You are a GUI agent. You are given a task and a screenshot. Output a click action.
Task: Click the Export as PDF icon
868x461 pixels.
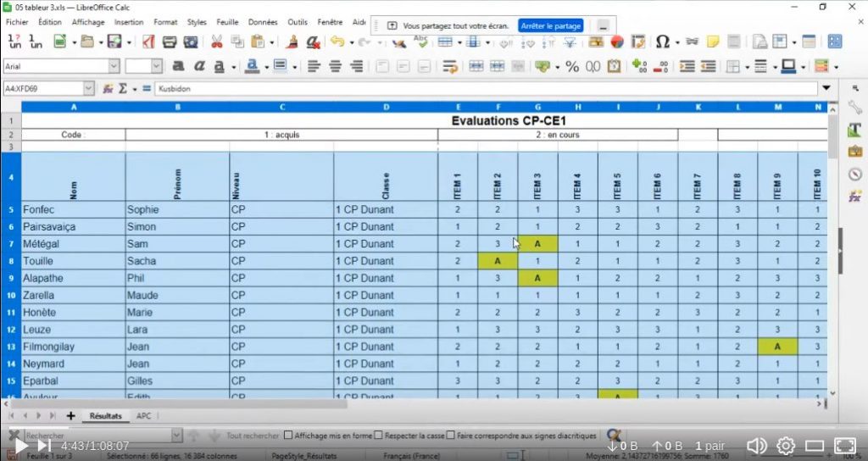point(148,42)
